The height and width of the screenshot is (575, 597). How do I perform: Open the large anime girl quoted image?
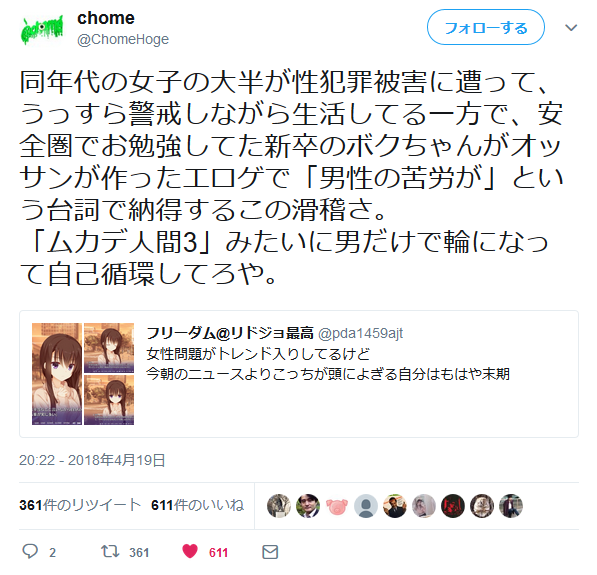57,374
